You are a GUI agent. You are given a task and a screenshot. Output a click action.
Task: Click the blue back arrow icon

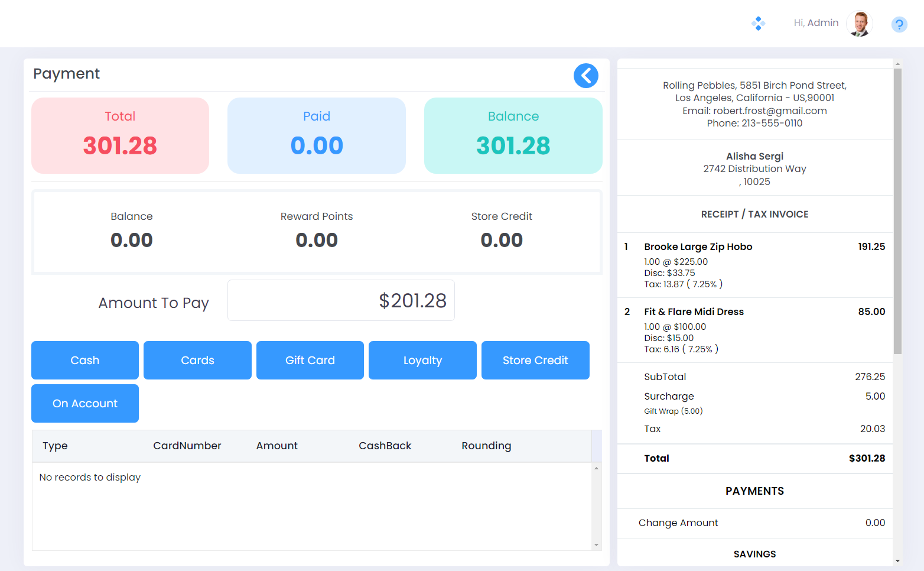[585, 76]
